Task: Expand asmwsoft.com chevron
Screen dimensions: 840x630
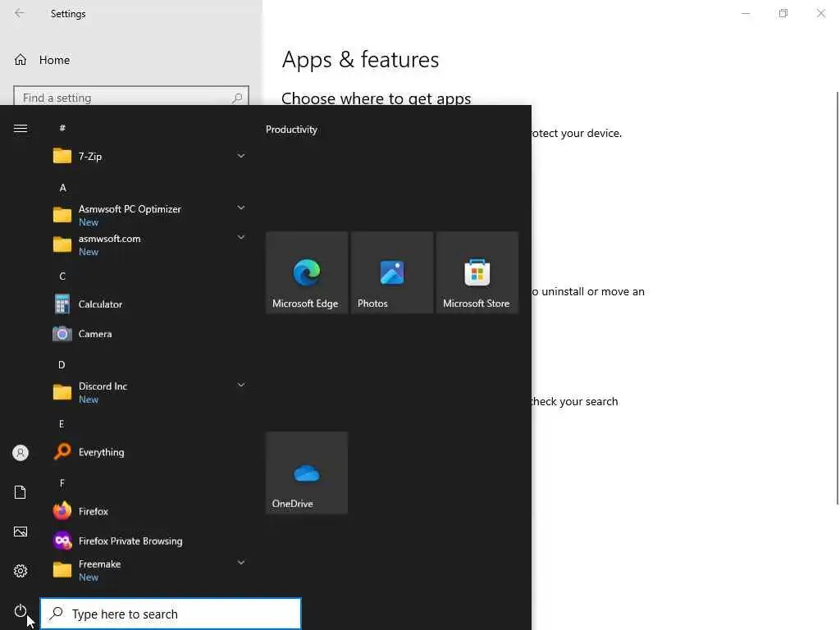Action: pyautogui.click(x=241, y=237)
